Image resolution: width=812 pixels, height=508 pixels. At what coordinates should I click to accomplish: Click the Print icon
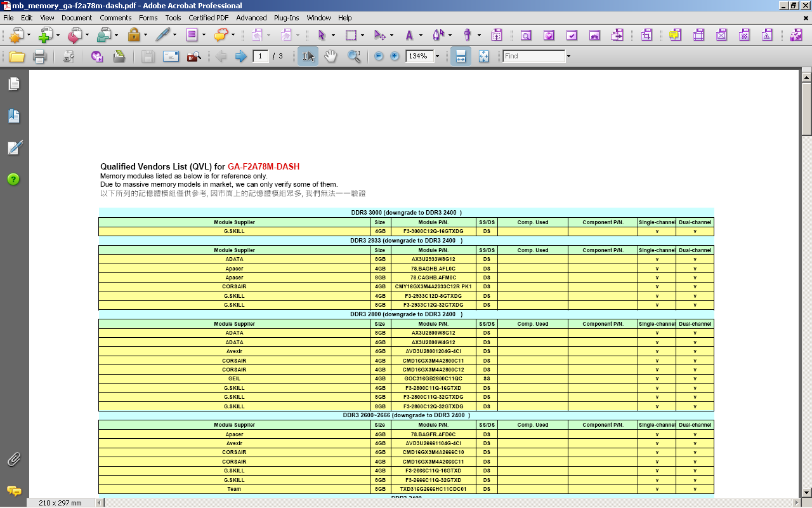pyautogui.click(x=39, y=57)
